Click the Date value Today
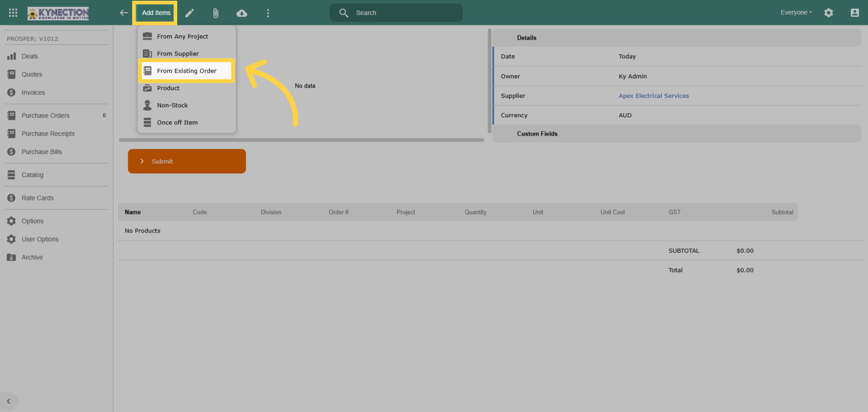This screenshot has height=412, width=868. (x=627, y=56)
